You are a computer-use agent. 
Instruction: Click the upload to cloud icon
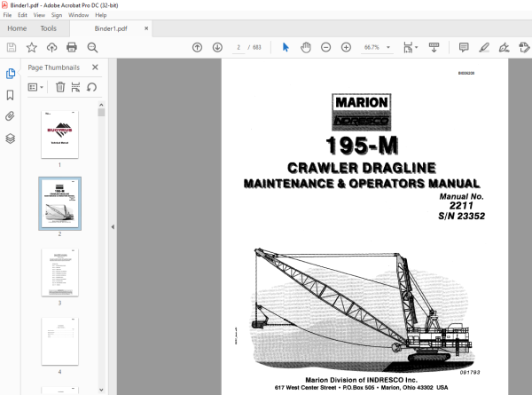coord(52,47)
